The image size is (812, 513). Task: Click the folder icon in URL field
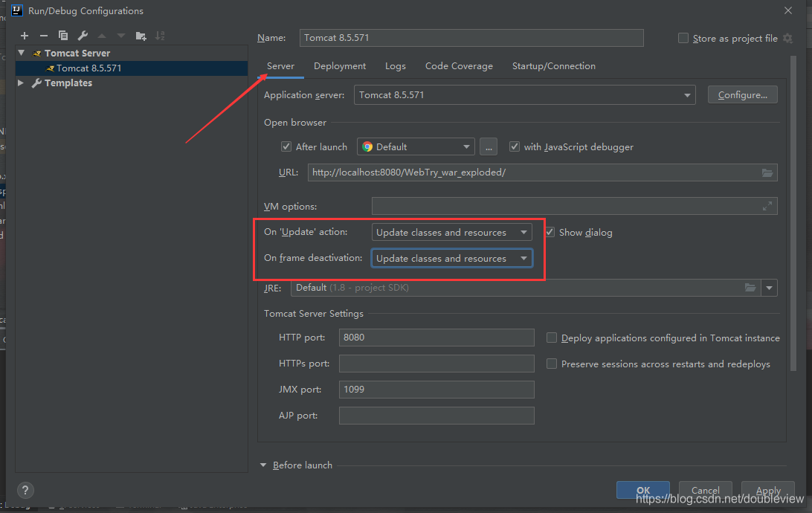767,172
